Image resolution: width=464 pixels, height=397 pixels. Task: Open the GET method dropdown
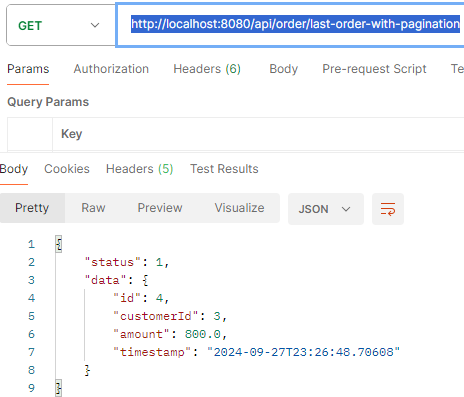click(61, 25)
